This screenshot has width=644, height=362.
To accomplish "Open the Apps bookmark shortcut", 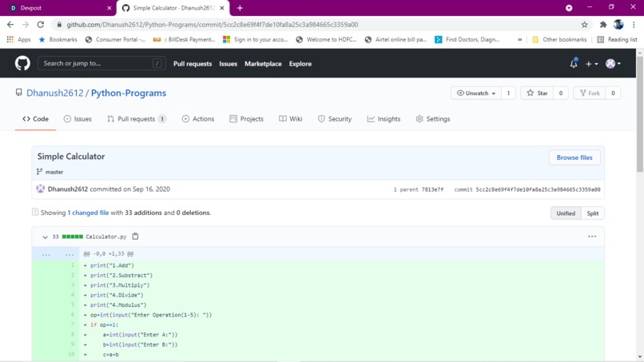I will [x=18, y=39].
